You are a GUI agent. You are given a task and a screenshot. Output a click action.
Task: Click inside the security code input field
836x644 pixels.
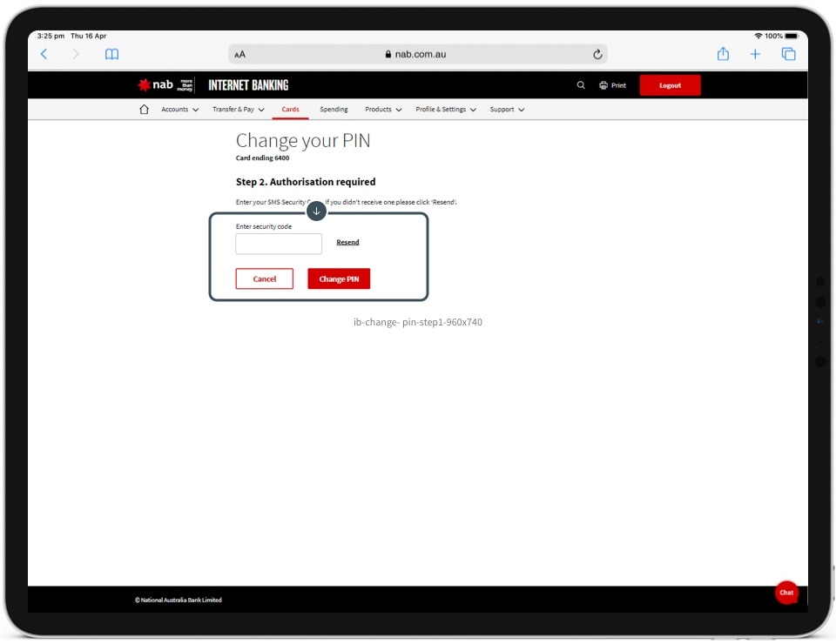pos(278,244)
